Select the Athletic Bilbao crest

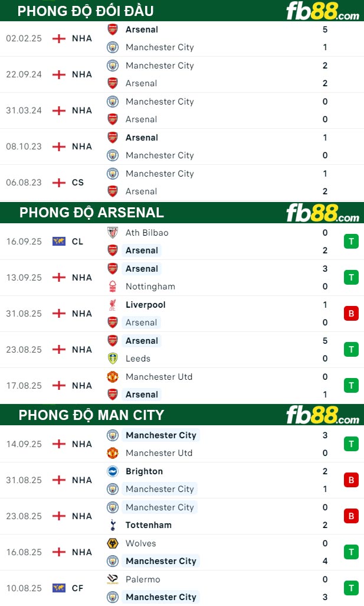[x=111, y=232]
